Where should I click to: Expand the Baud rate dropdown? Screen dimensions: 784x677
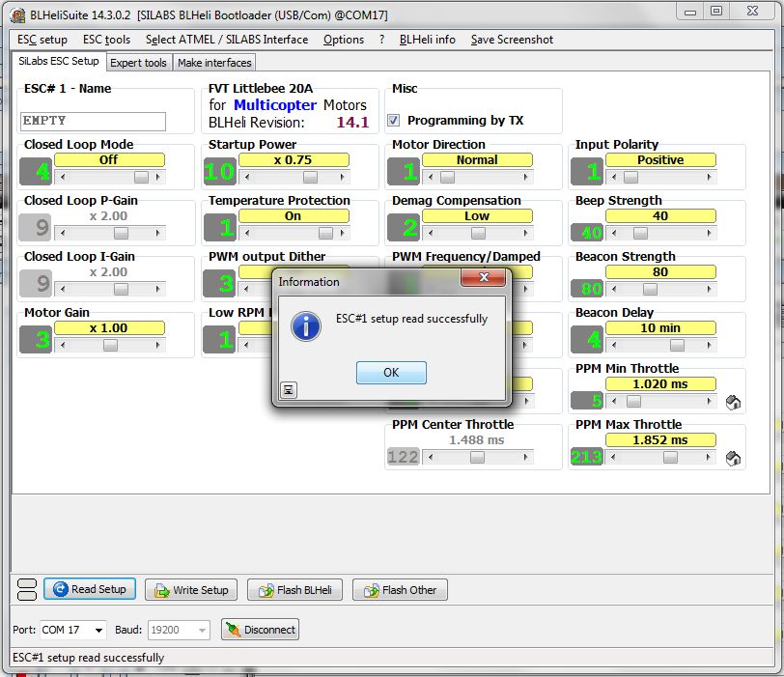coord(202,630)
